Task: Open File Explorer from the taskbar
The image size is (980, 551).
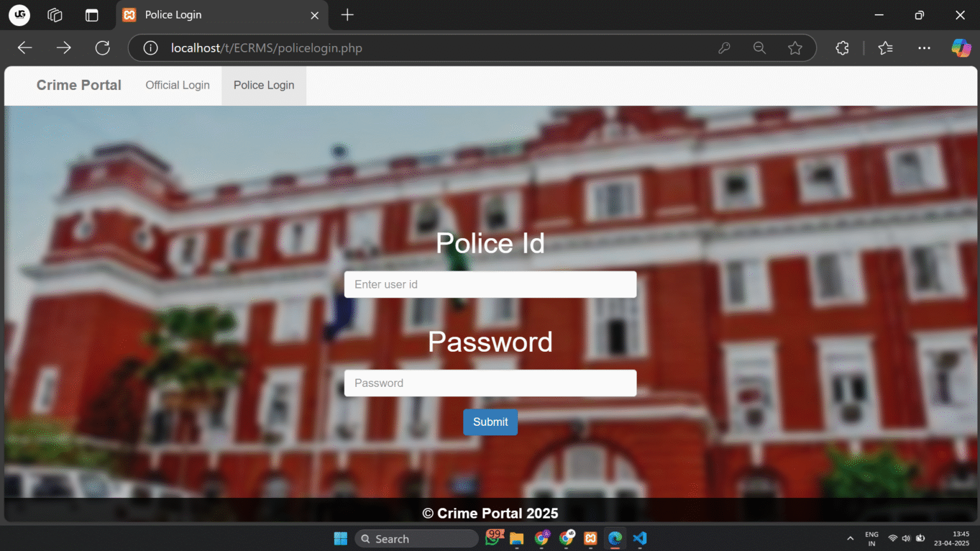Action: [516, 538]
